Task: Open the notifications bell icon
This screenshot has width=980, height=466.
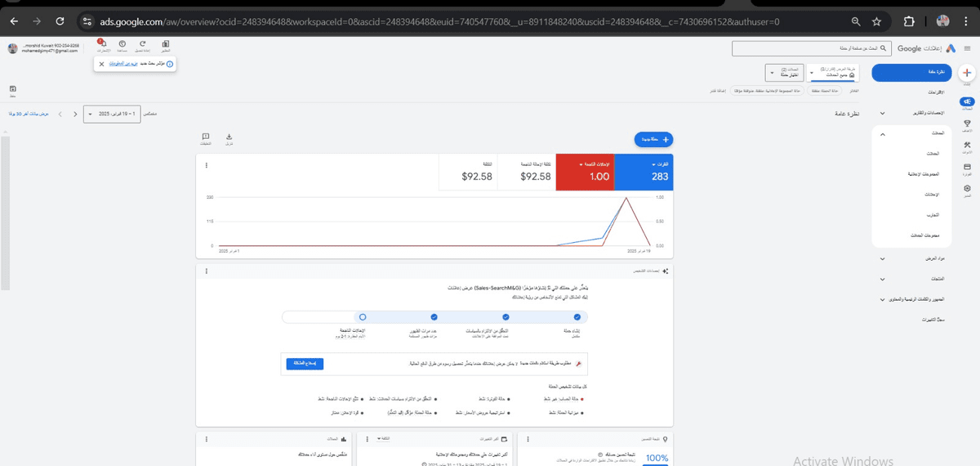Action: tap(102, 44)
